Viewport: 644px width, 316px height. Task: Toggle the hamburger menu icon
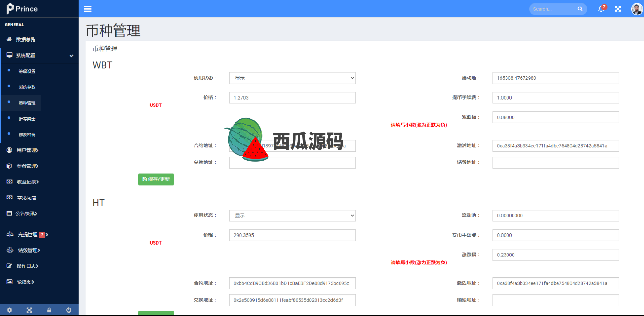88,9
